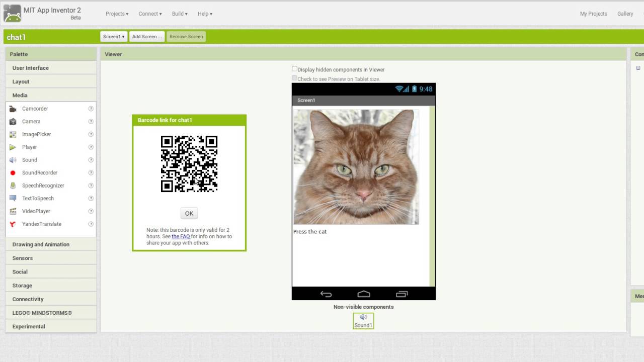Check the Preview on Tablet size box
644x362 pixels.
click(x=295, y=78)
